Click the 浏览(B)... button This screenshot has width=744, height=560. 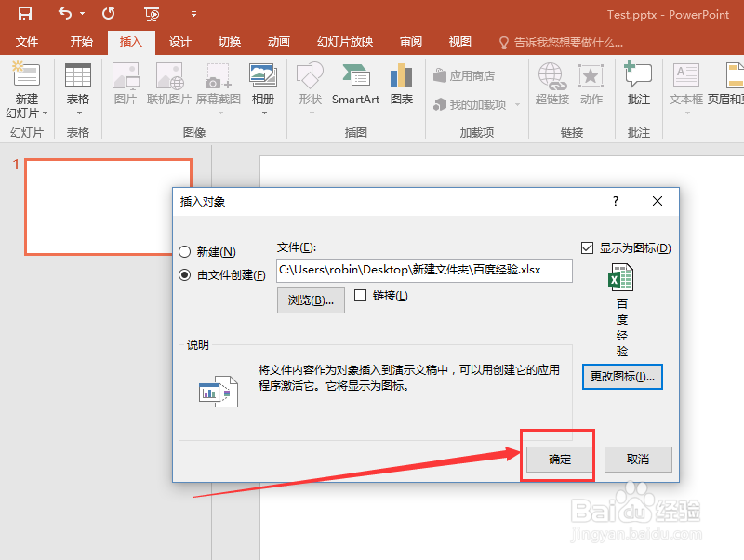(311, 300)
